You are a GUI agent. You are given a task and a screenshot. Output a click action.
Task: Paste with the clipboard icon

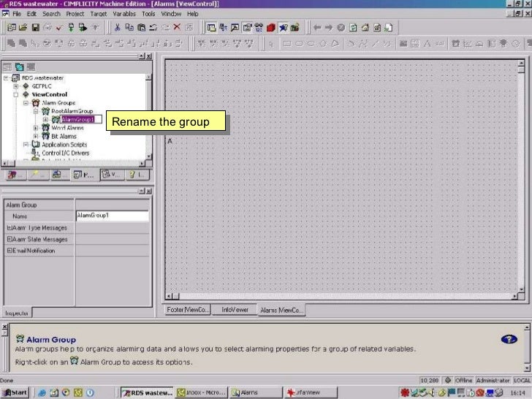141,28
